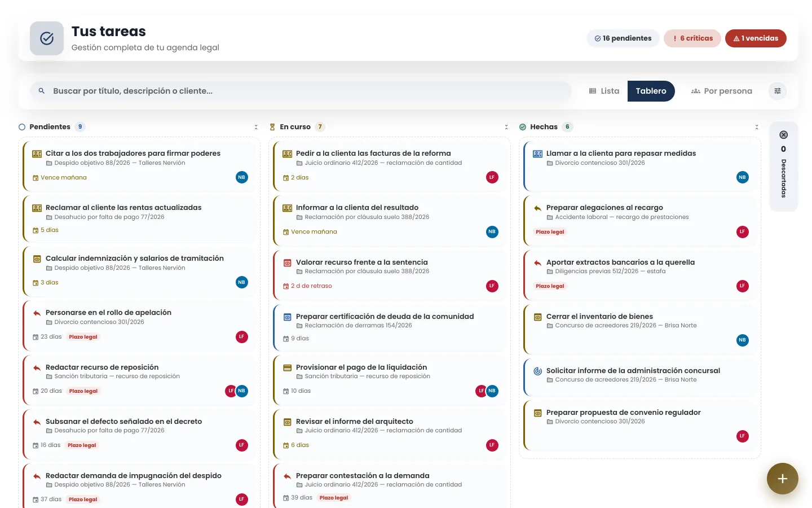Screen dimensions: 812x508
Task: Click the NB avatar on the Citar a los dos trabajadores card
Action: pyautogui.click(x=242, y=177)
